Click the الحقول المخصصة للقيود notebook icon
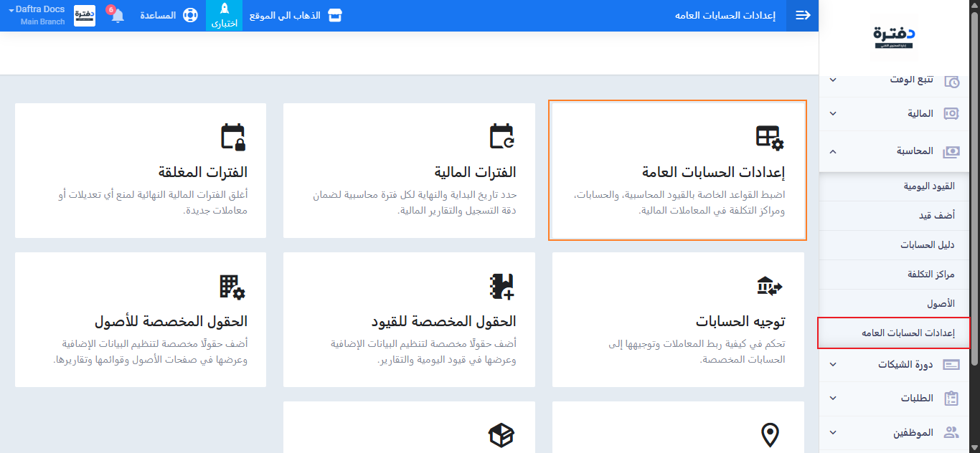 click(501, 287)
